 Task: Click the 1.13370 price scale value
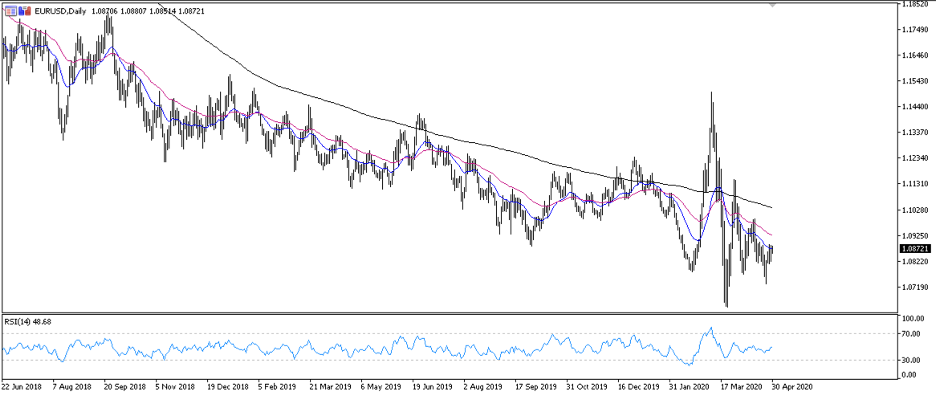(916, 133)
